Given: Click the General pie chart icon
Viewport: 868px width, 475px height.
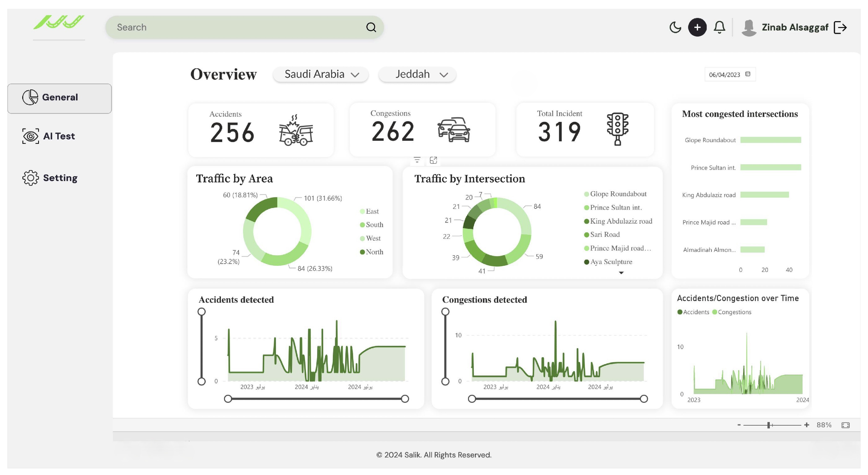Looking at the screenshot, I should coord(30,97).
